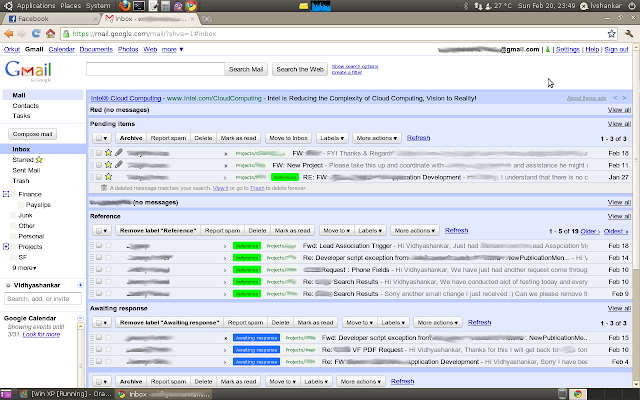Star the Lead Association Trigger message
The height and width of the screenshot is (400, 640).
pyautogui.click(x=109, y=245)
